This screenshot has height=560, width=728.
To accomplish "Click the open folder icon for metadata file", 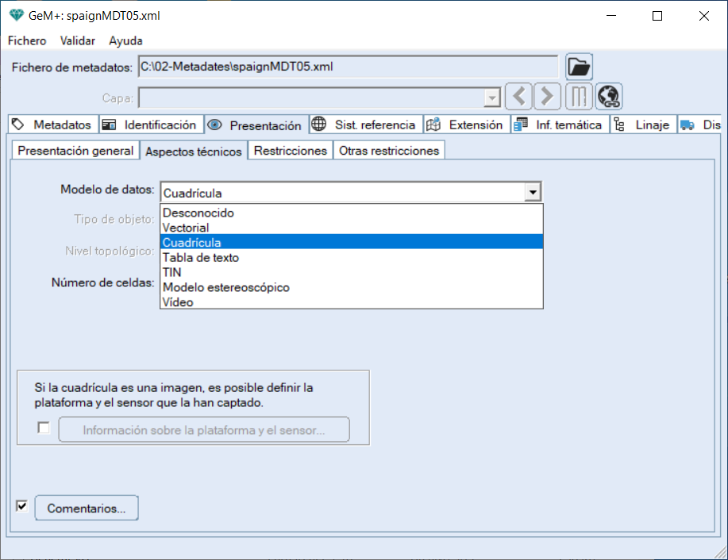I will click(x=579, y=67).
